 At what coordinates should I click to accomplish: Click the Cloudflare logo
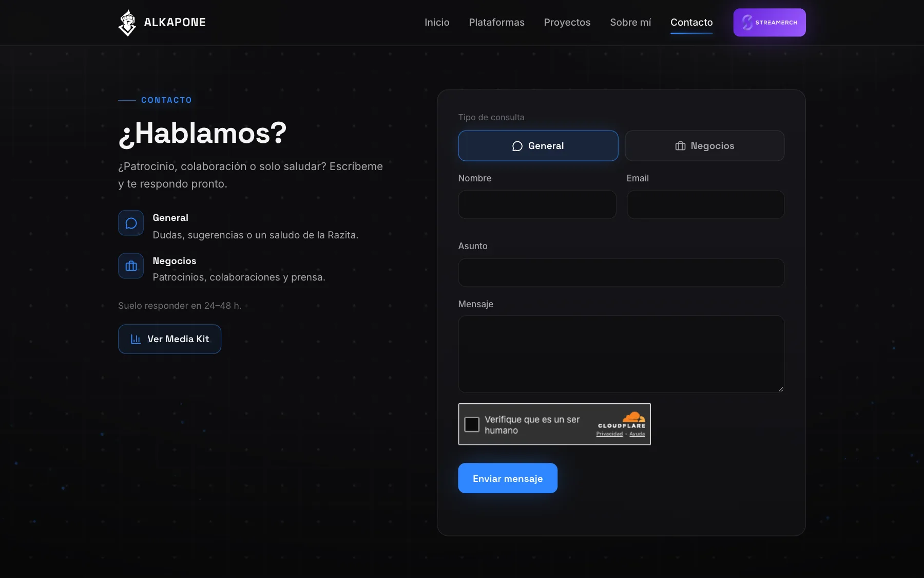pos(622,420)
